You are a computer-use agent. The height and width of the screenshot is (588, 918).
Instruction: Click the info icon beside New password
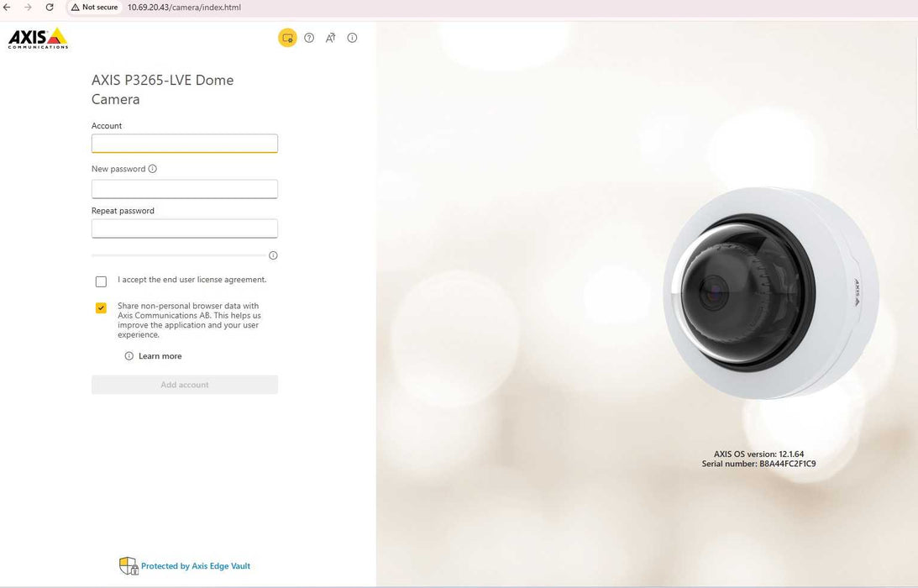[152, 169]
